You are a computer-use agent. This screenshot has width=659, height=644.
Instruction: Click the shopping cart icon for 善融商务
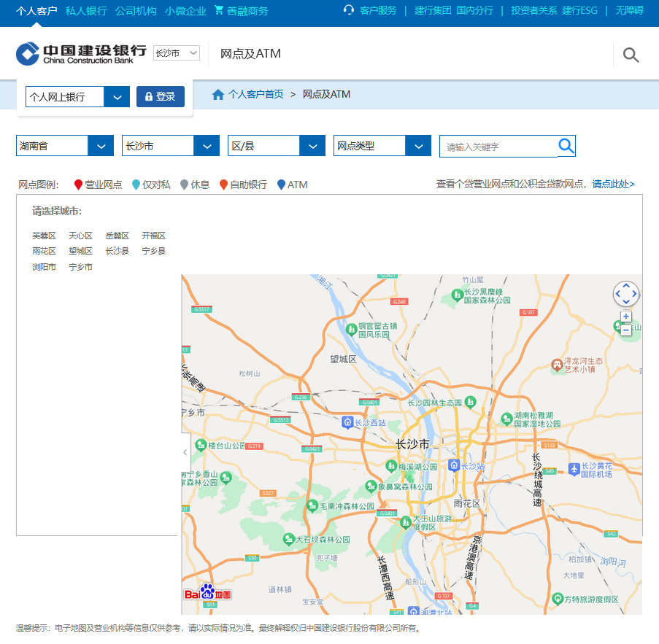click(x=218, y=10)
